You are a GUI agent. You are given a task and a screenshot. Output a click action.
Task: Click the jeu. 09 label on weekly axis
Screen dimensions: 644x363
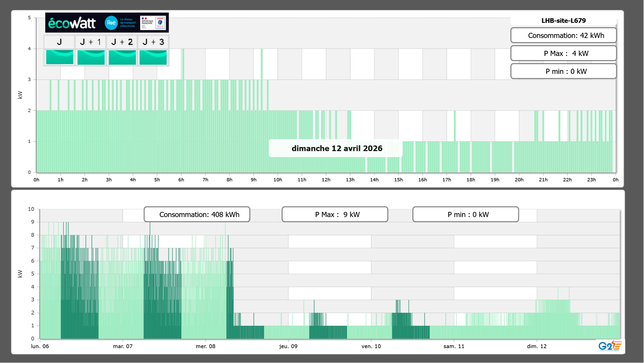(288, 346)
